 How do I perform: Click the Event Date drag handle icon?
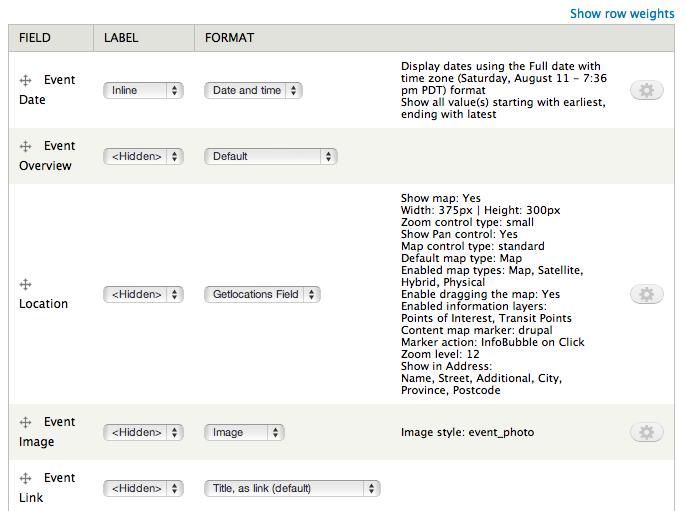(x=26, y=80)
